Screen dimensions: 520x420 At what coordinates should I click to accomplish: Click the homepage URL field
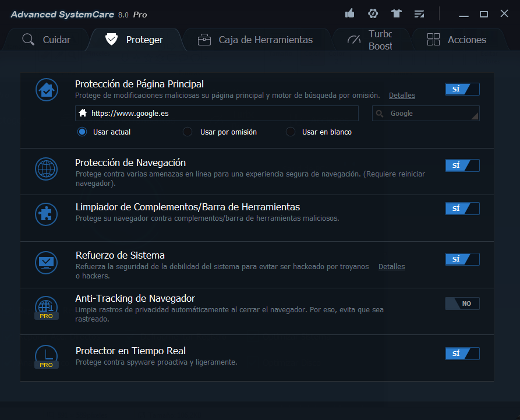(221, 114)
